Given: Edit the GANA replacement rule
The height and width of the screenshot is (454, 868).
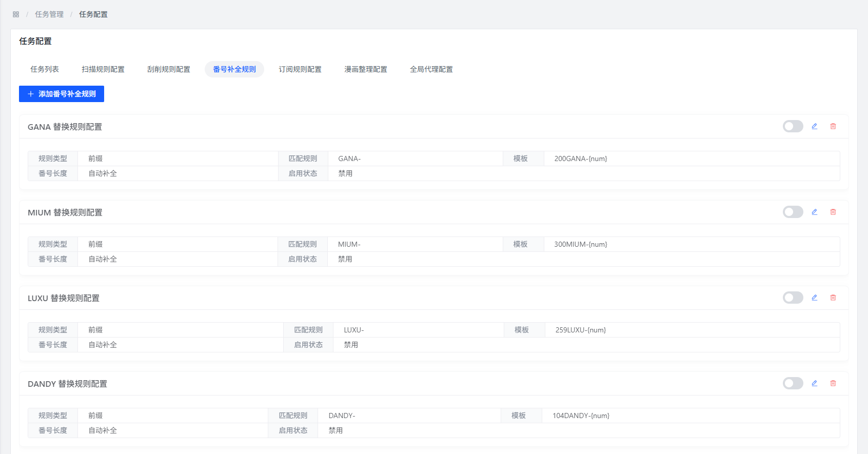Looking at the screenshot, I should (x=814, y=126).
